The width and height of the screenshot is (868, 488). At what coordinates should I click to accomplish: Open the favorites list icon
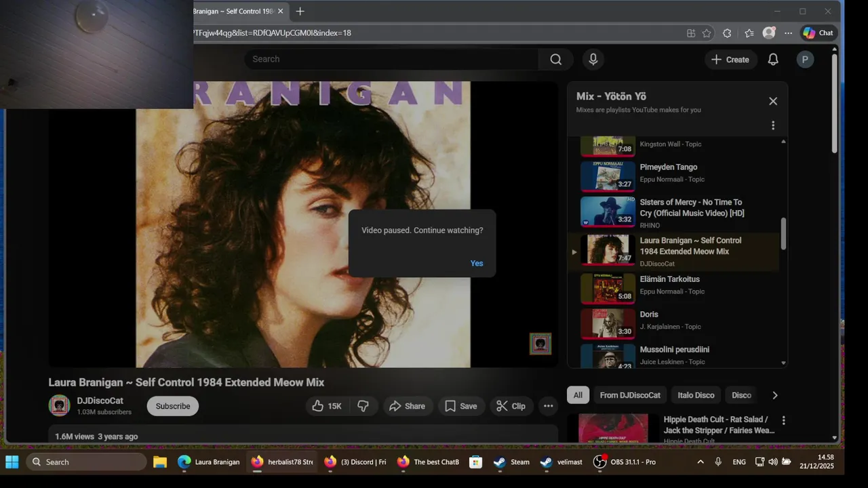point(749,33)
